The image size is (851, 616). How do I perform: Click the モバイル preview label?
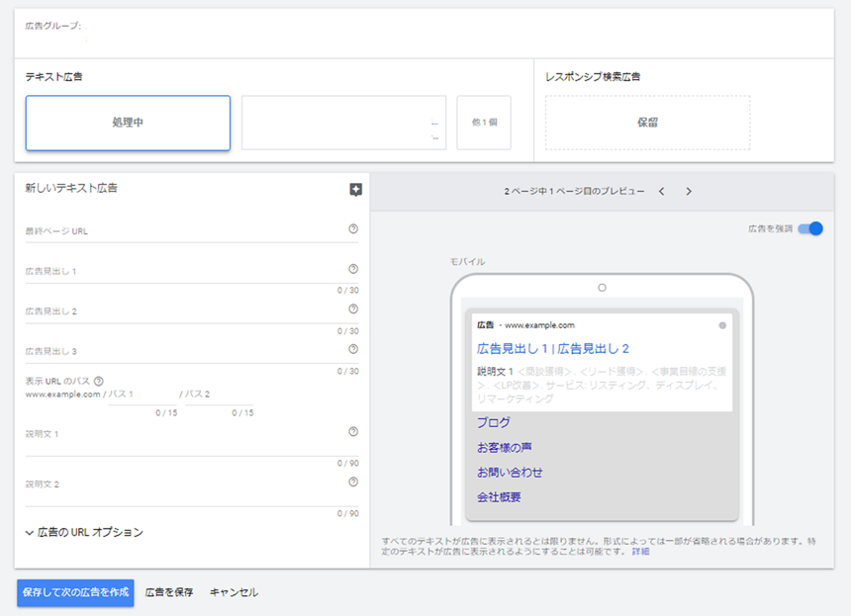(x=467, y=261)
